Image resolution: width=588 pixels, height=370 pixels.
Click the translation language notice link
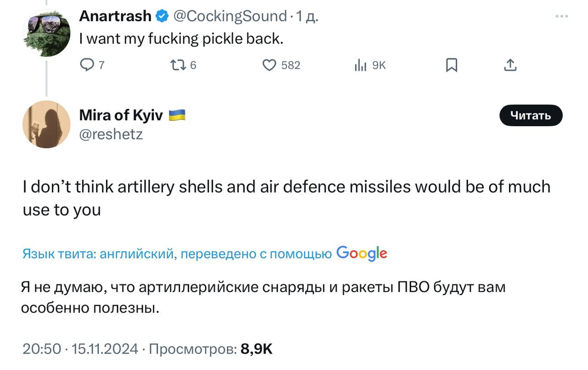tap(177, 253)
